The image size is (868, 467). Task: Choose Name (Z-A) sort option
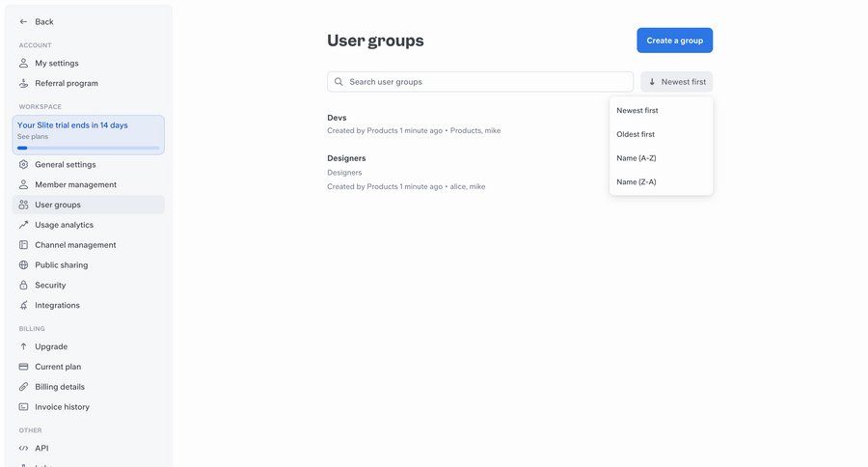(x=637, y=181)
